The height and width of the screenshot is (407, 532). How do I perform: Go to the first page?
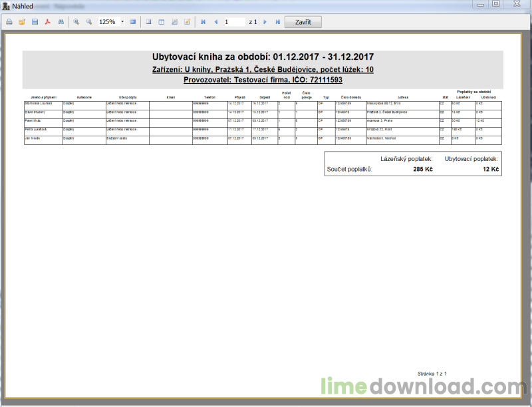(203, 22)
